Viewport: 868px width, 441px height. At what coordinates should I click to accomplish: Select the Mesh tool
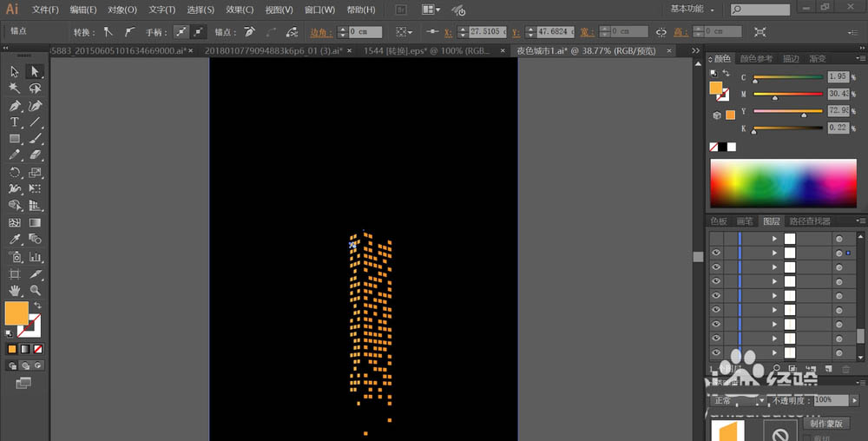click(x=15, y=222)
